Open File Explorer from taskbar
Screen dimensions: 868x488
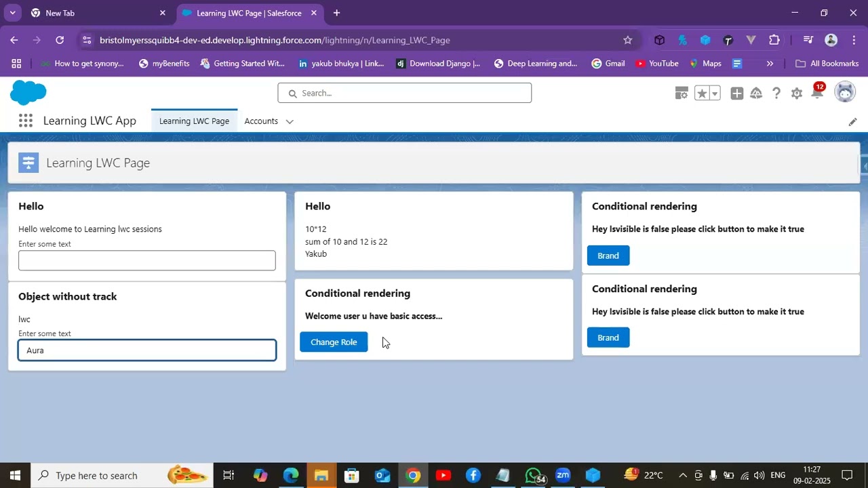321,475
